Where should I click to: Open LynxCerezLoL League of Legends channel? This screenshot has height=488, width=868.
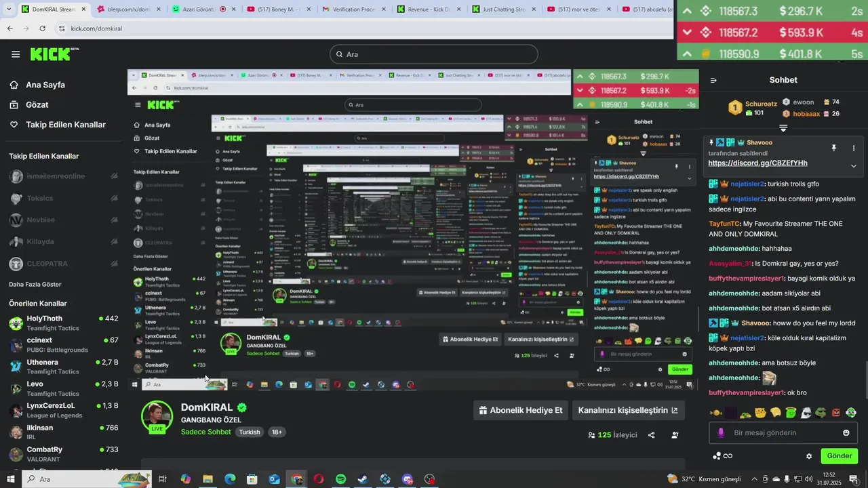(x=64, y=411)
